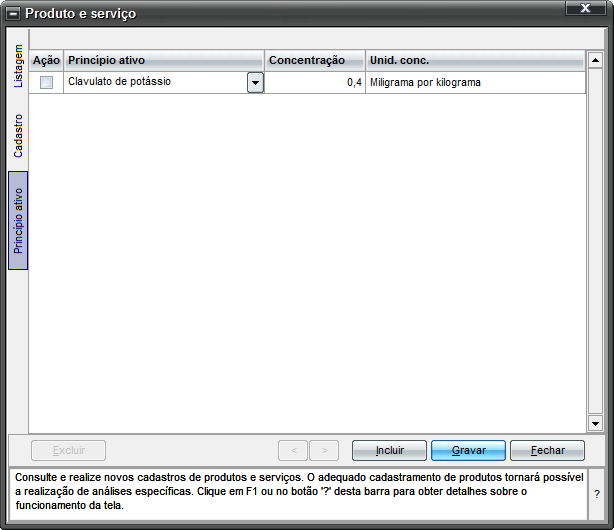Click the Concentração column header
This screenshot has width=614, height=530.
(315, 60)
